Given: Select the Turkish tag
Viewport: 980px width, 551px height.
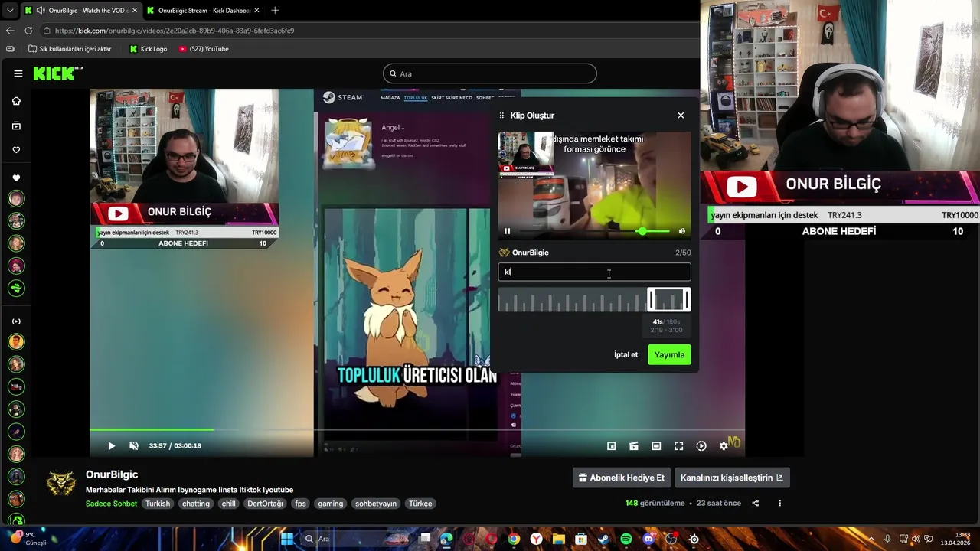Looking at the screenshot, I should click(x=158, y=504).
